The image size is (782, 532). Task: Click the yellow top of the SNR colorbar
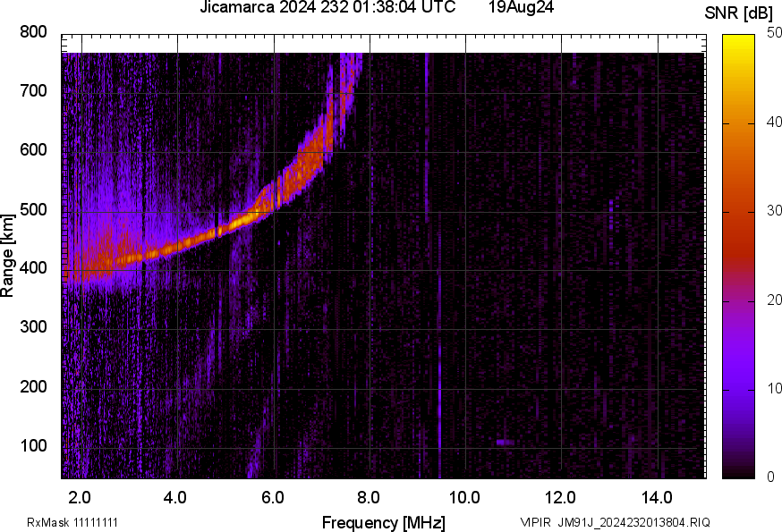click(x=739, y=42)
